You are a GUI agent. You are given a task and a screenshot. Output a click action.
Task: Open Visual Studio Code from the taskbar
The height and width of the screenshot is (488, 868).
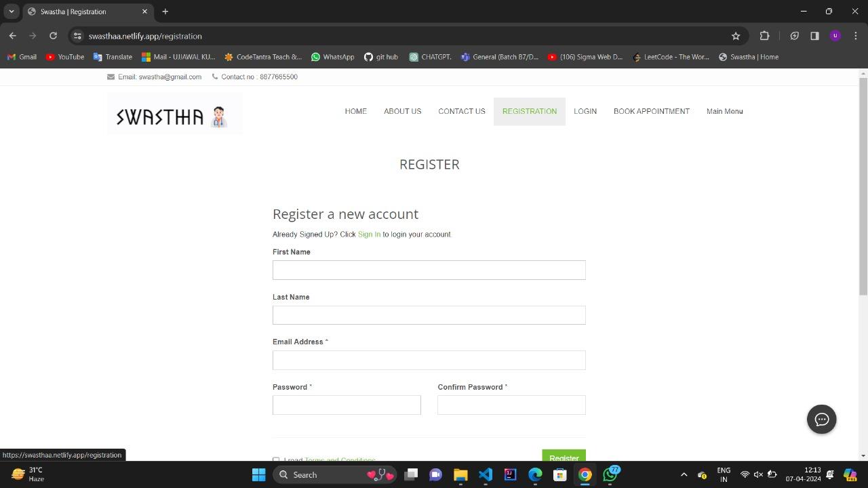point(486,474)
